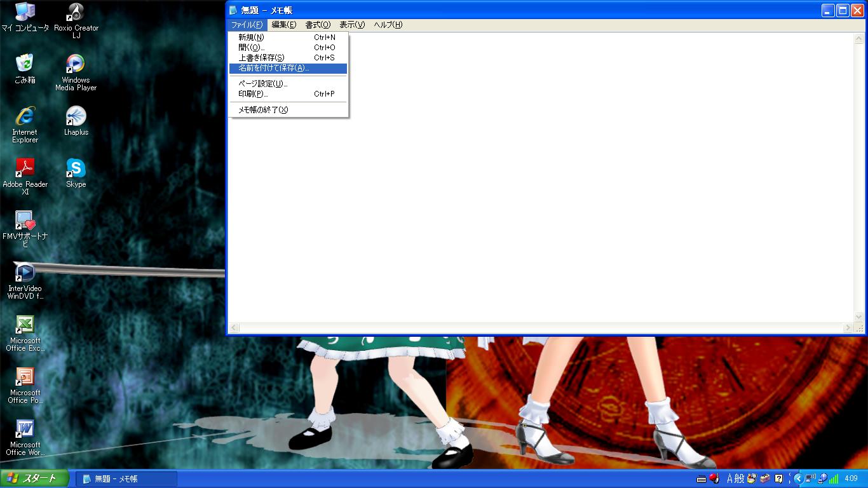Open the 書式(O) menu in Notepad
The height and width of the screenshot is (488, 868).
pyautogui.click(x=318, y=25)
